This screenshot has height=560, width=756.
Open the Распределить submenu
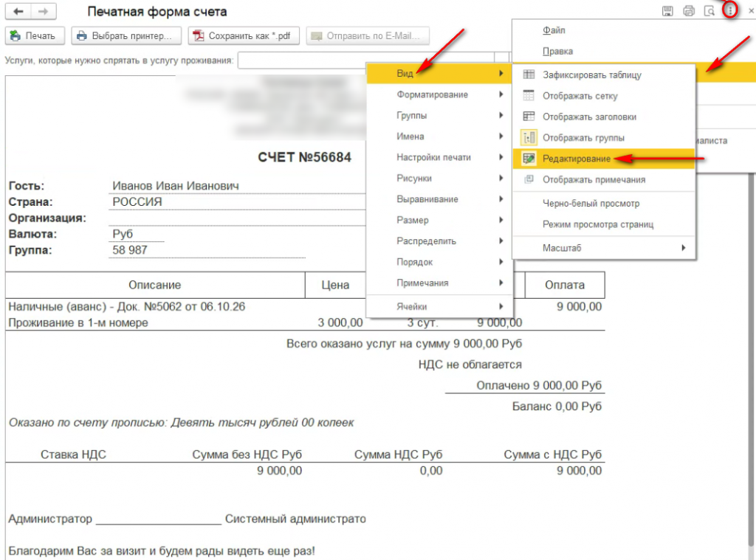point(439,241)
